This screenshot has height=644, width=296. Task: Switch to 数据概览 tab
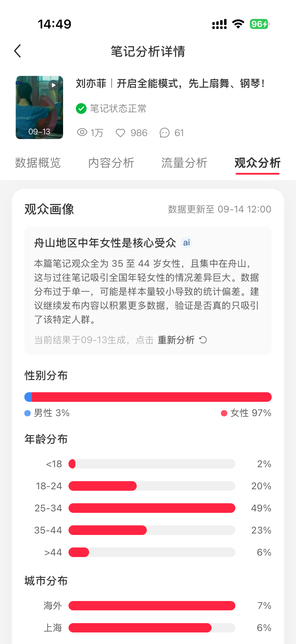38,163
